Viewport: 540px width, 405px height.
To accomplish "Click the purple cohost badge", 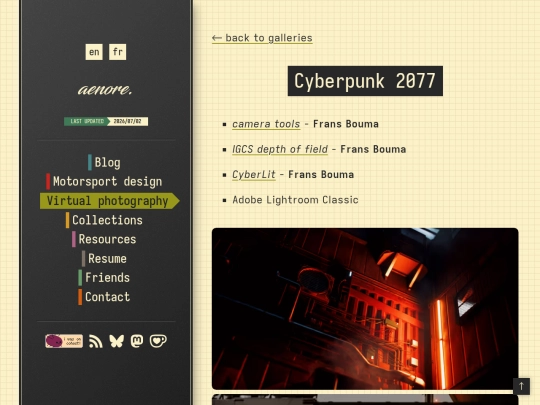I will (x=64, y=341).
